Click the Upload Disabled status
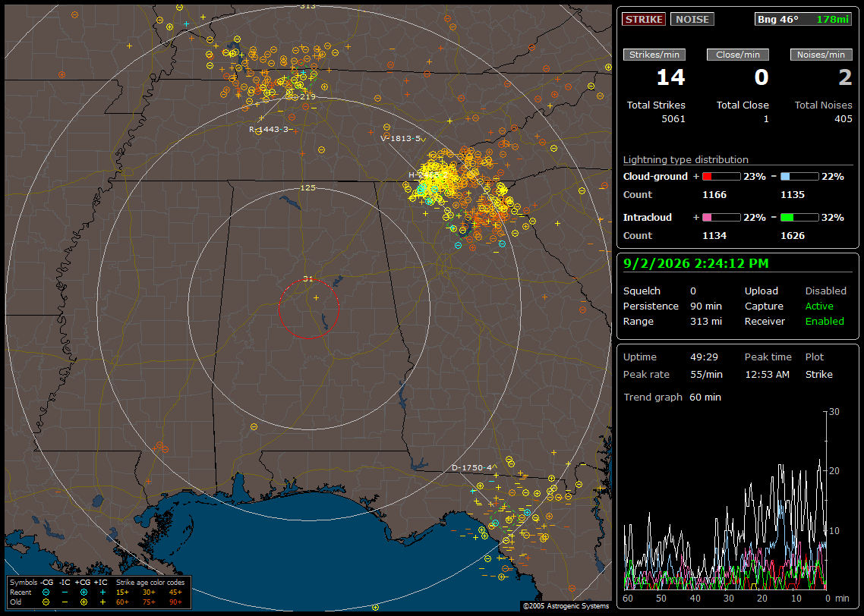Image resolution: width=864 pixels, height=616 pixels. click(825, 291)
